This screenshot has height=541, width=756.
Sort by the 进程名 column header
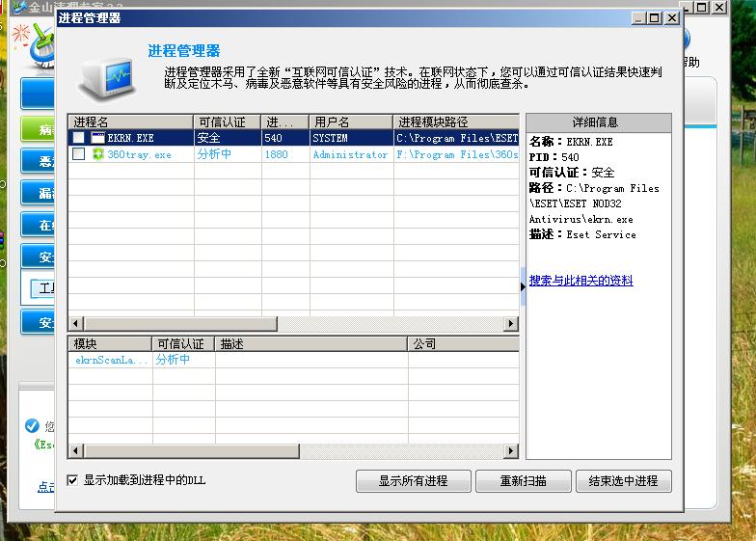pyautogui.click(x=131, y=122)
